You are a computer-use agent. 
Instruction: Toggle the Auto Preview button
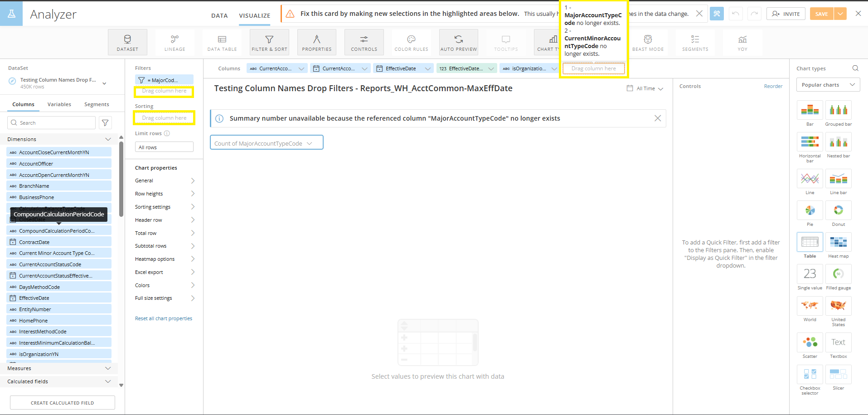(x=459, y=42)
